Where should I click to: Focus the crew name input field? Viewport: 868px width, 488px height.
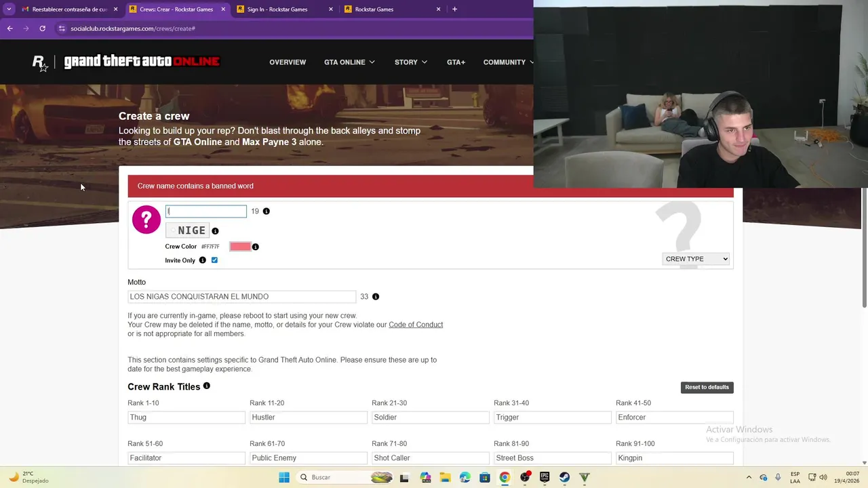(206, 211)
